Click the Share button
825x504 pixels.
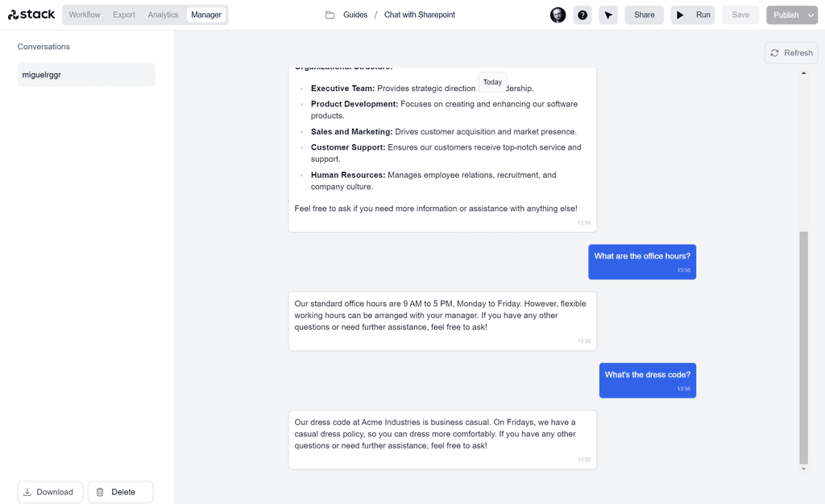tap(644, 14)
